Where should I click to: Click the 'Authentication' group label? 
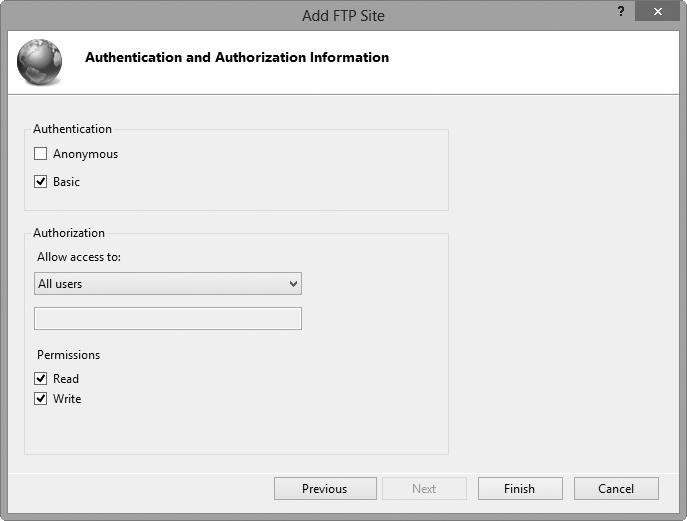pos(72,129)
